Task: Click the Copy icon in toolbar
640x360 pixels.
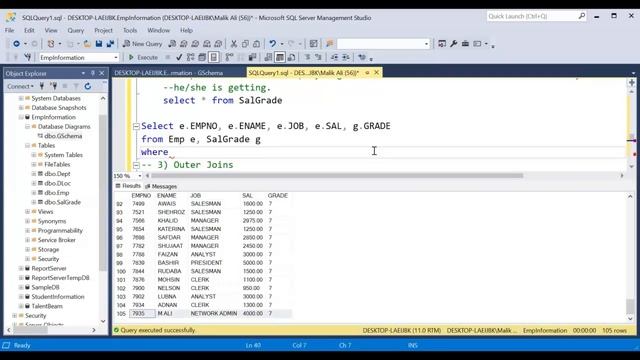Action: tap(245, 44)
